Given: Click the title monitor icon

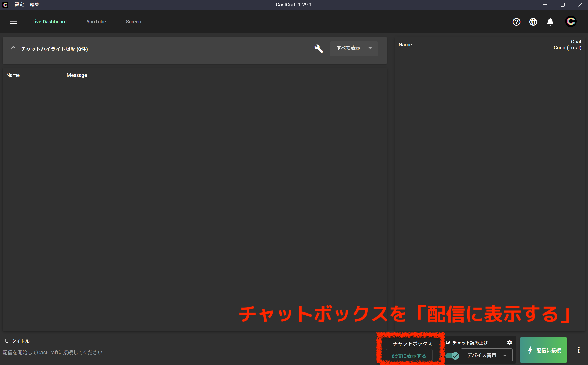Looking at the screenshot, I should pyautogui.click(x=7, y=341).
